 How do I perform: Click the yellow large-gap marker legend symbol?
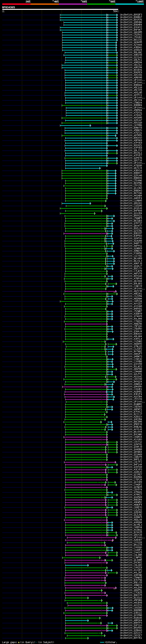pyautogui.click(x=19, y=642)
